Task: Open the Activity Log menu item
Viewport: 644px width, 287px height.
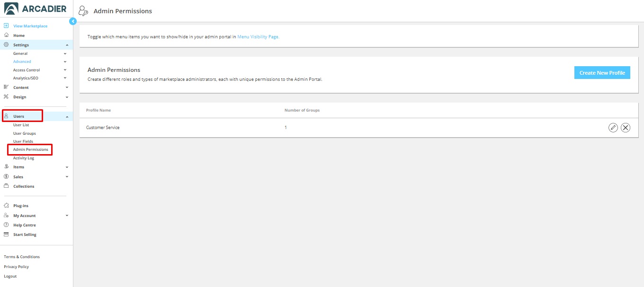Action: click(24, 158)
